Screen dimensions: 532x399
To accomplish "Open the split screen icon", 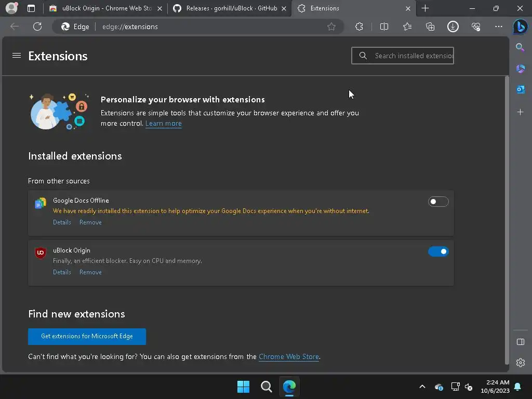I will coord(384,26).
